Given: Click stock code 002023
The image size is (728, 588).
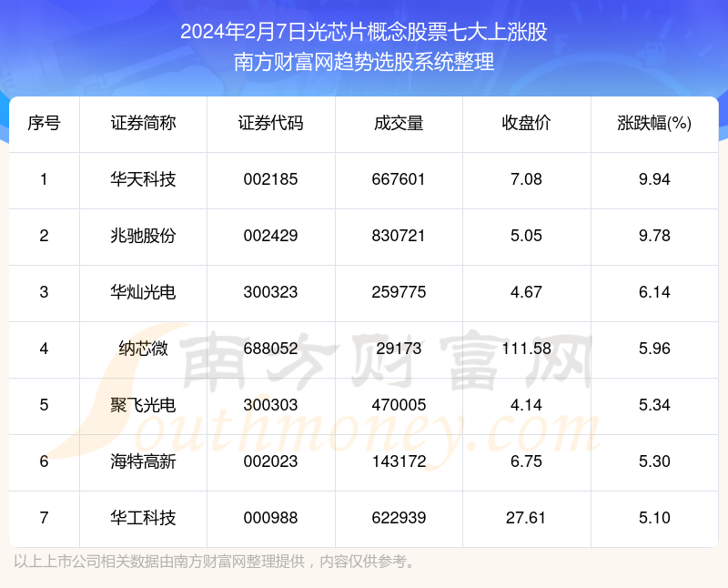Looking at the screenshot, I should click(x=270, y=461).
